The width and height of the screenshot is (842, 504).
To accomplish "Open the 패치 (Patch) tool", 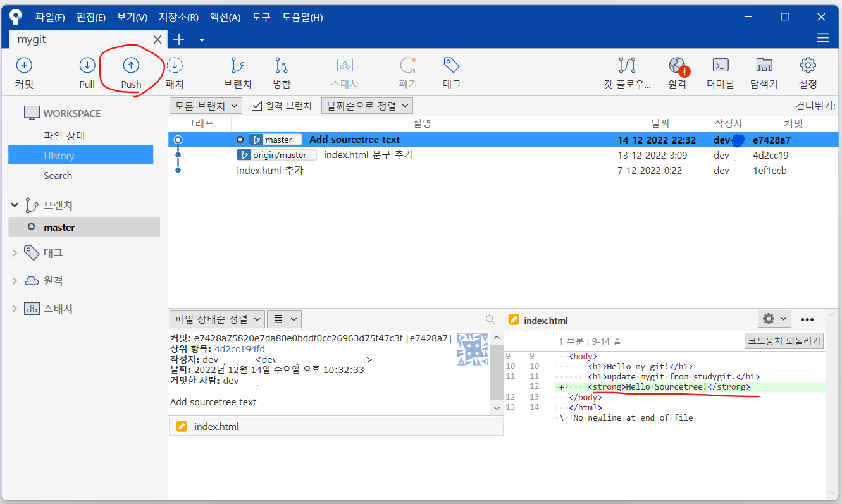I will pos(175,71).
